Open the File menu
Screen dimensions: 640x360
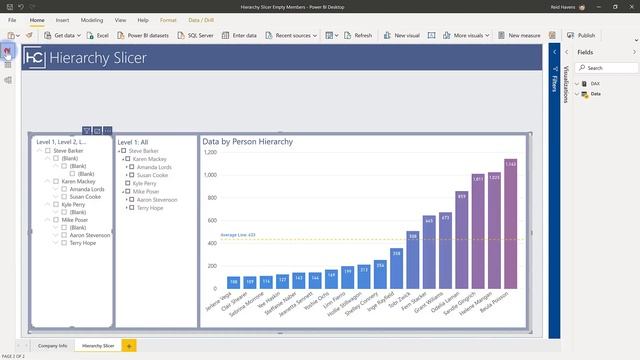coord(12,20)
